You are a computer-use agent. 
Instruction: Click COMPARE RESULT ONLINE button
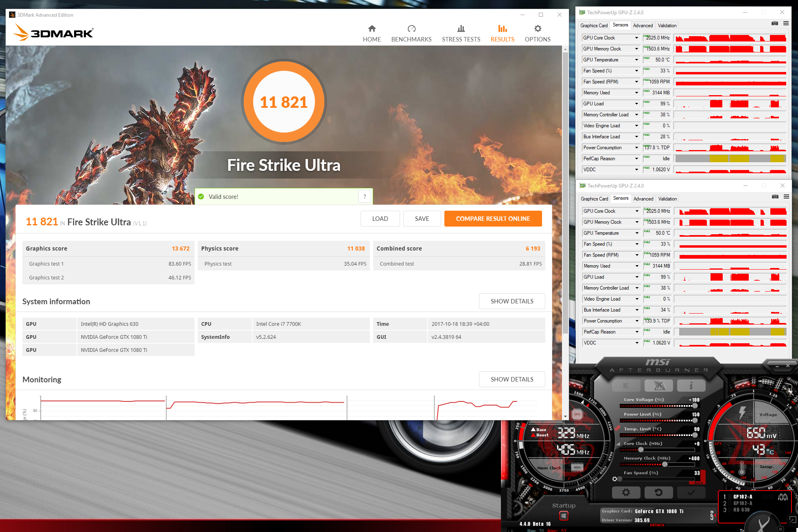[x=493, y=218]
